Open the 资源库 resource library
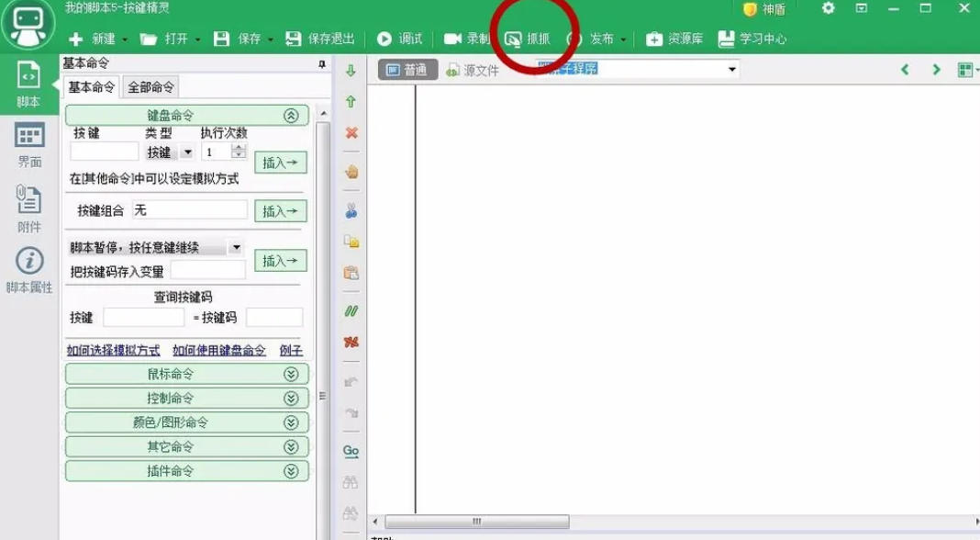 [x=676, y=39]
